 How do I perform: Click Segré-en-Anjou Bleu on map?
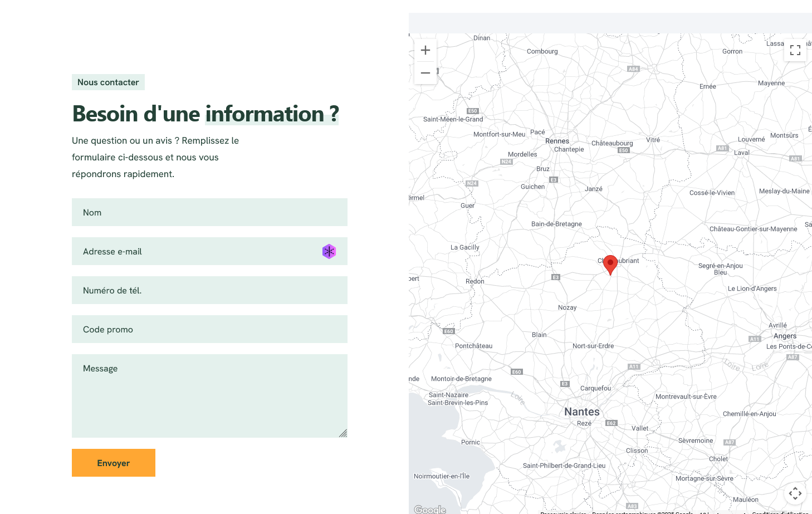(721, 269)
